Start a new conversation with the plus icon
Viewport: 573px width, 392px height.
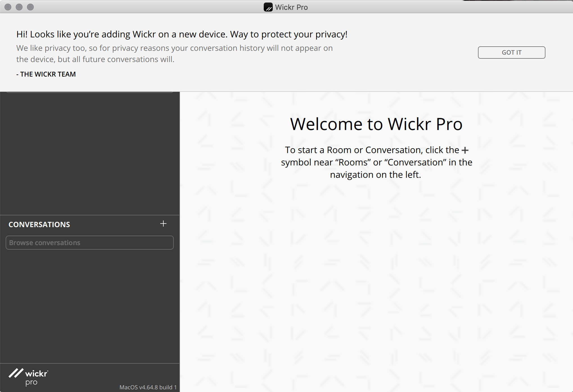[163, 224]
